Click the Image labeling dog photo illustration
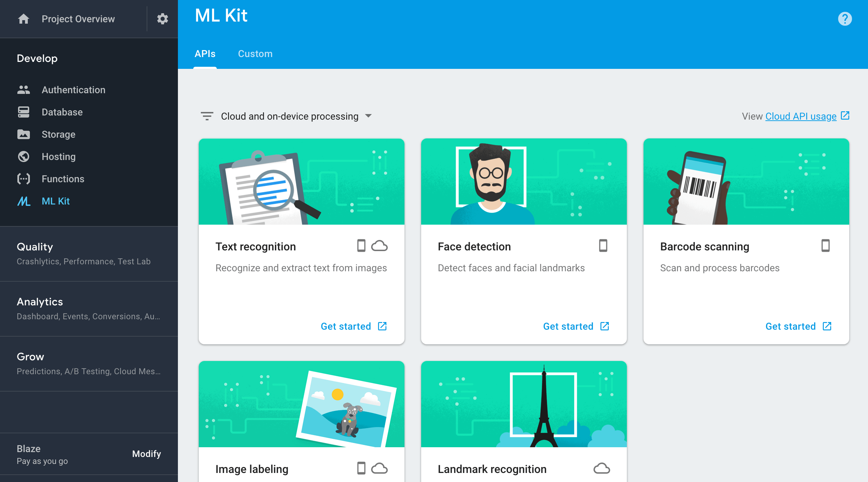868x482 pixels. pyautogui.click(x=302, y=404)
